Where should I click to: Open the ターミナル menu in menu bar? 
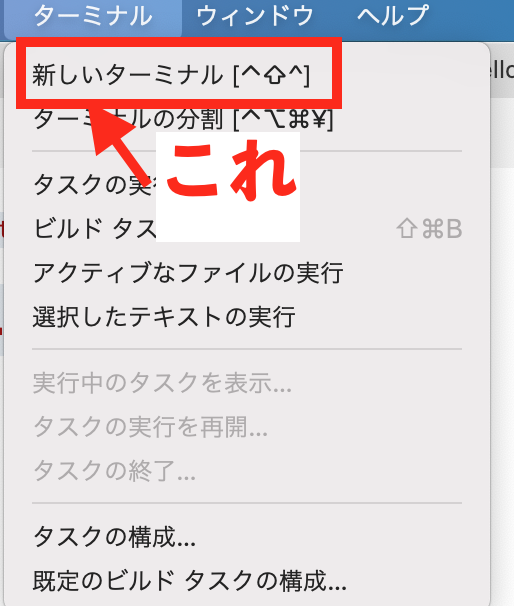tap(93, 16)
